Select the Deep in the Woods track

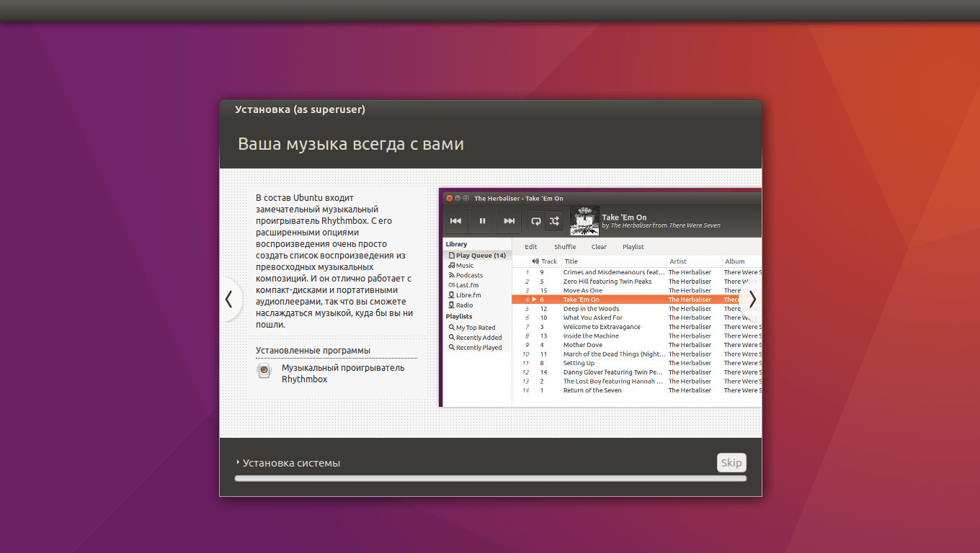coord(637,309)
